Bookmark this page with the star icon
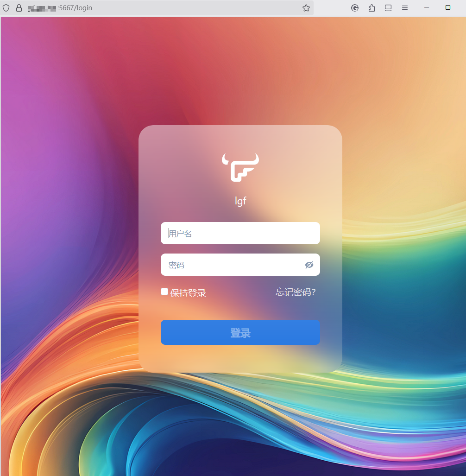This screenshot has width=466, height=476. 306,8
